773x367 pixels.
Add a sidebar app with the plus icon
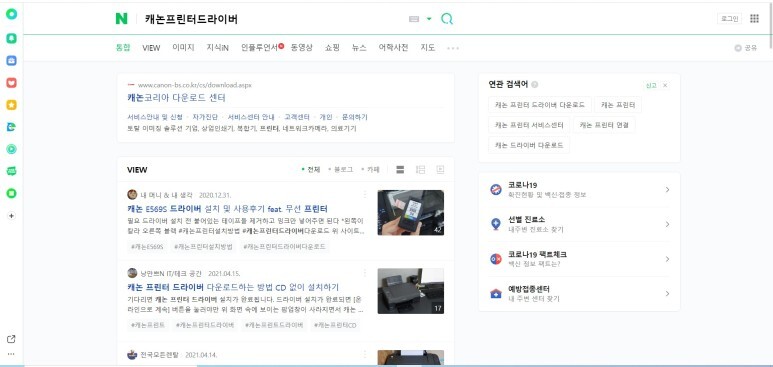click(x=12, y=216)
